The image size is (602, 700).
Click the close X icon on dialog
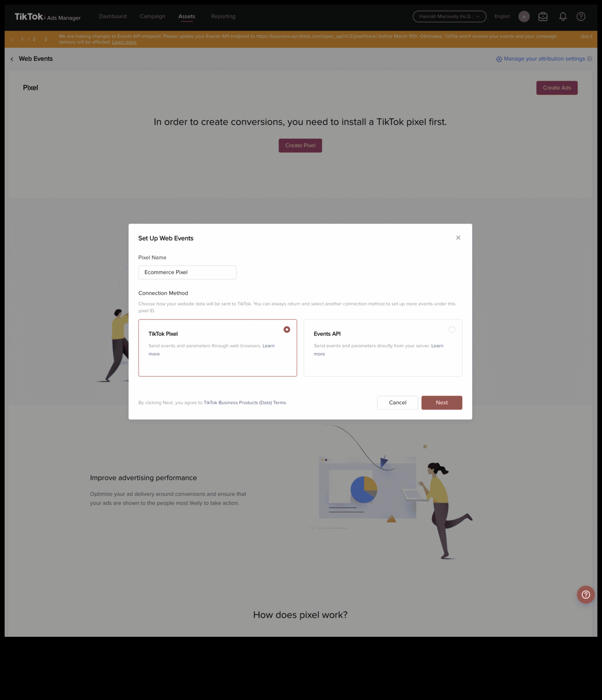(458, 238)
